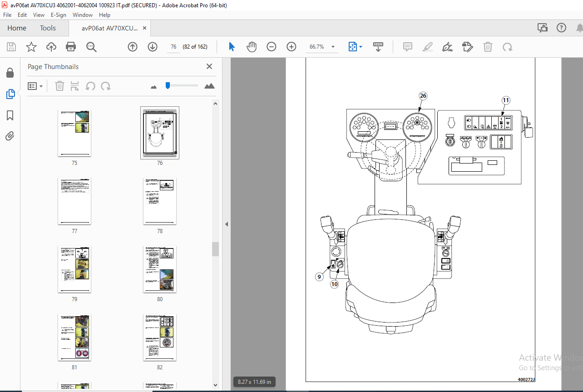Open the Help question mark icon
This screenshot has width=583, height=392.
pyautogui.click(x=562, y=28)
